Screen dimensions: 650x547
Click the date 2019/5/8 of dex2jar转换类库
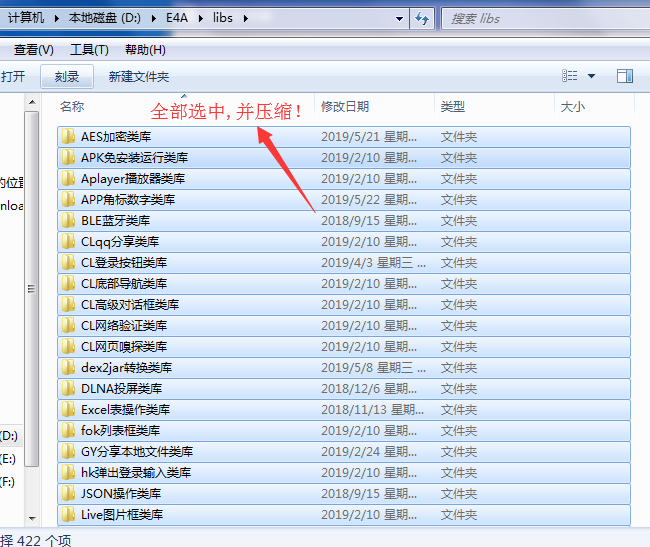pos(373,368)
